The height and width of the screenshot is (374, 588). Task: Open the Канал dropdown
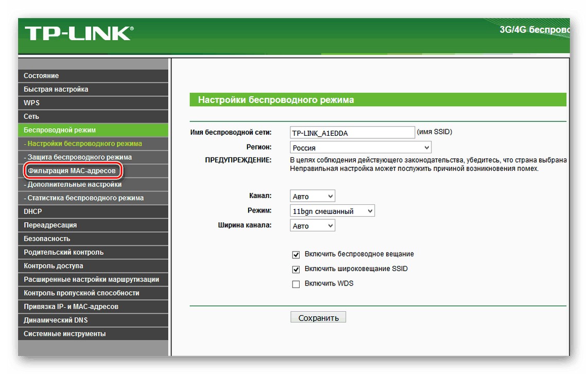pos(313,196)
